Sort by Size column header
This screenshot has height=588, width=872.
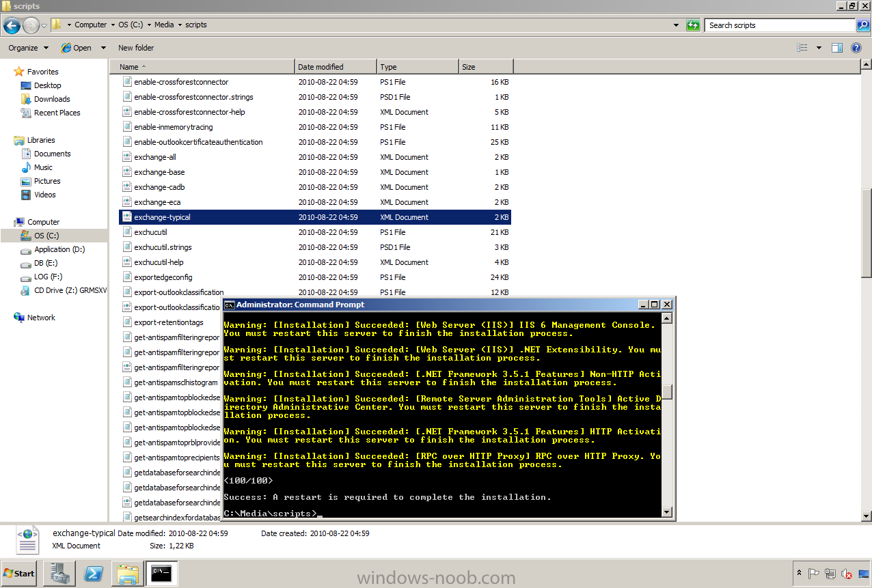(x=486, y=67)
